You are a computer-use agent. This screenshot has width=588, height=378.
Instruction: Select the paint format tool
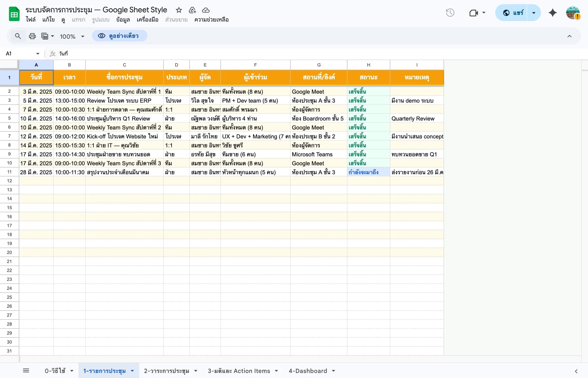tap(45, 36)
